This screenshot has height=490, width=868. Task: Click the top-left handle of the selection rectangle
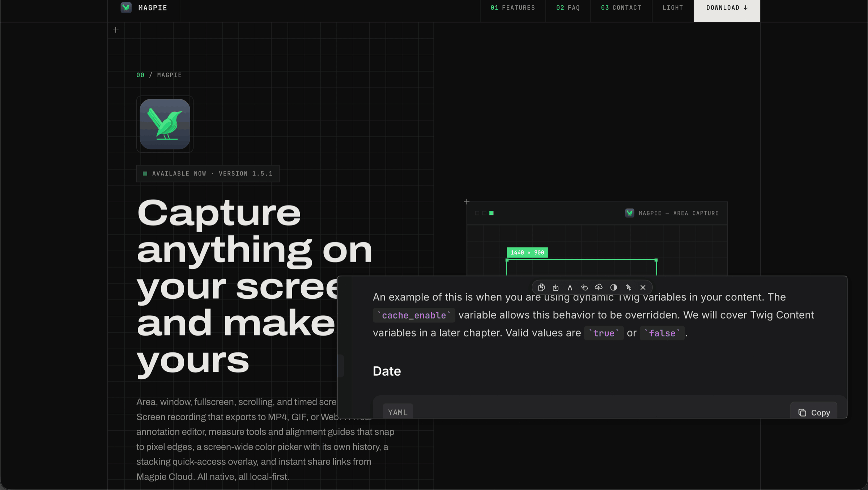[x=507, y=260]
